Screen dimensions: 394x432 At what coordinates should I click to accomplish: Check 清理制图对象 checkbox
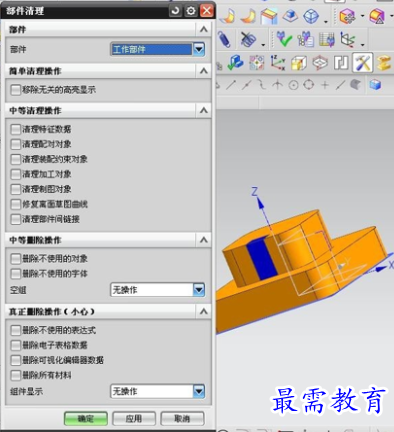point(15,189)
